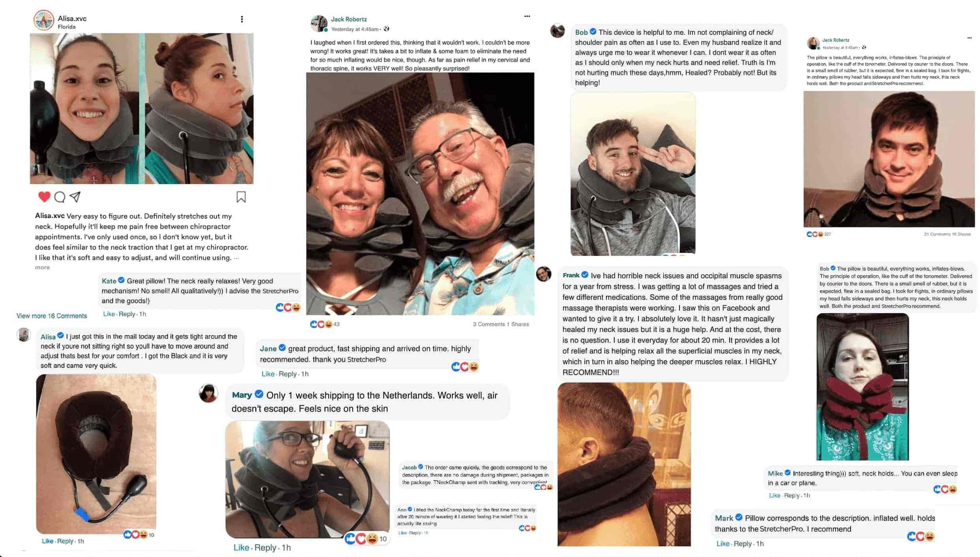Reply to Mark's comment
This screenshot has width=980, height=557.
tap(742, 544)
